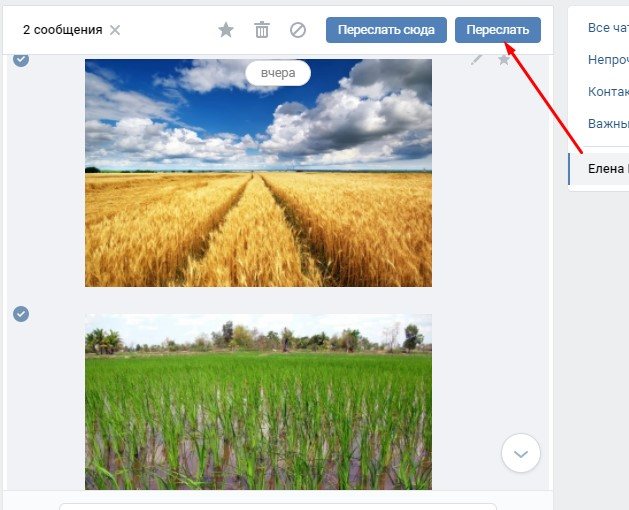Uncheck the wheat field photo message
This screenshot has height=510, width=629.
(21, 60)
